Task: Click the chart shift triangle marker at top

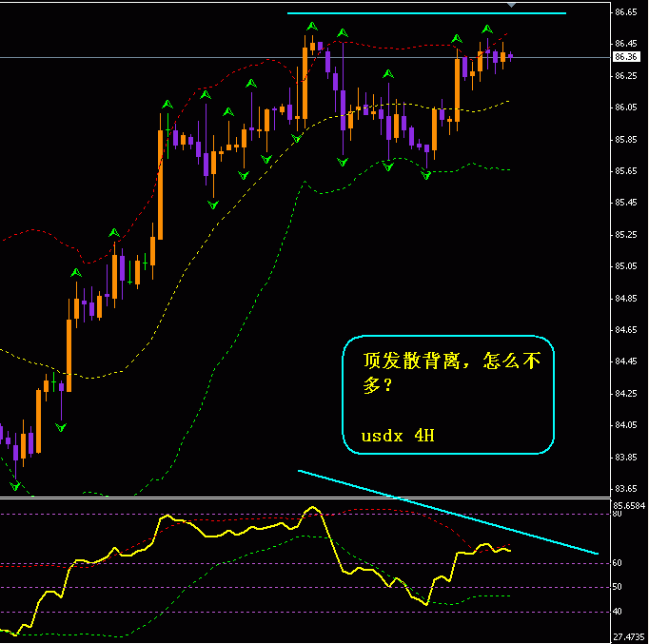Action: tap(512, 5)
